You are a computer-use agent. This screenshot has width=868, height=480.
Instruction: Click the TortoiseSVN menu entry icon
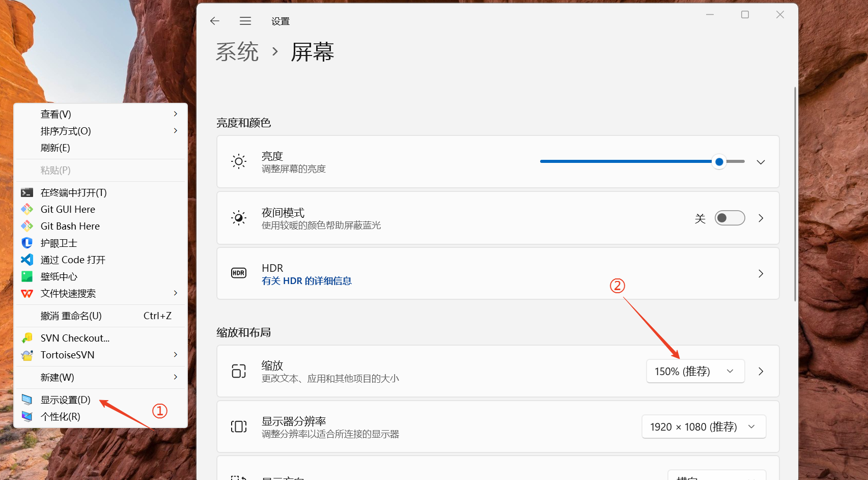point(27,355)
